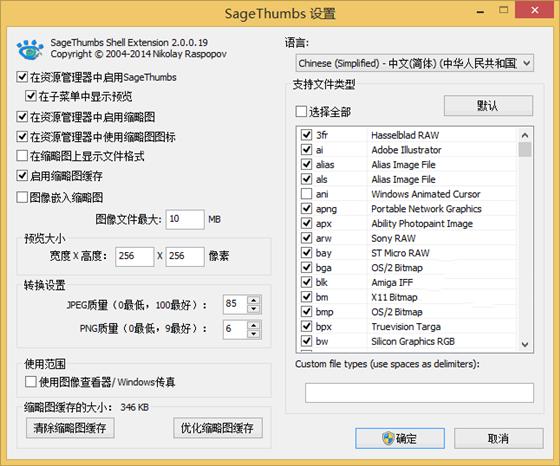The height and width of the screenshot is (466, 560).
Task: Uncheck the bpx file type
Action: (306, 326)
